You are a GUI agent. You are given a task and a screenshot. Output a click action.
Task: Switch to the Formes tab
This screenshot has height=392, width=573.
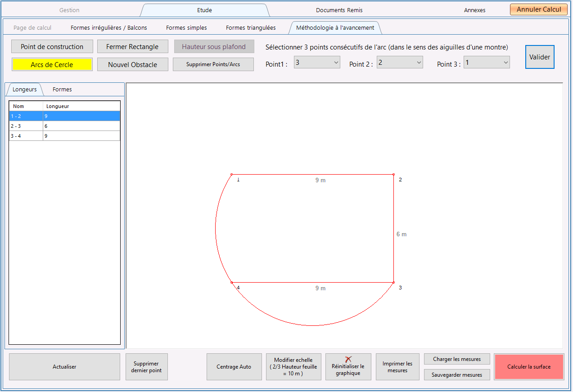[x=62, y=90]
